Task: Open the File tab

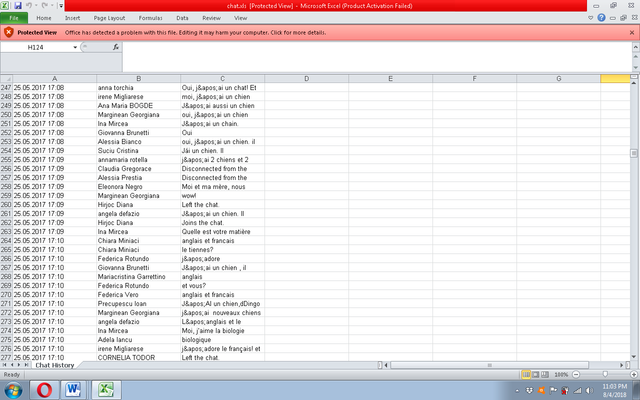Action: pyautogui.click(x=14, y=18)
